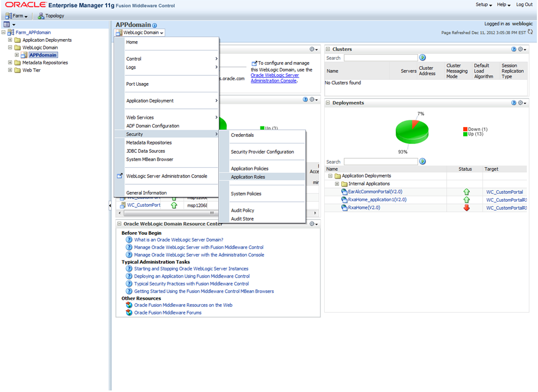Click Log Out at top right
538x392 pixels.
pos(524,4)
